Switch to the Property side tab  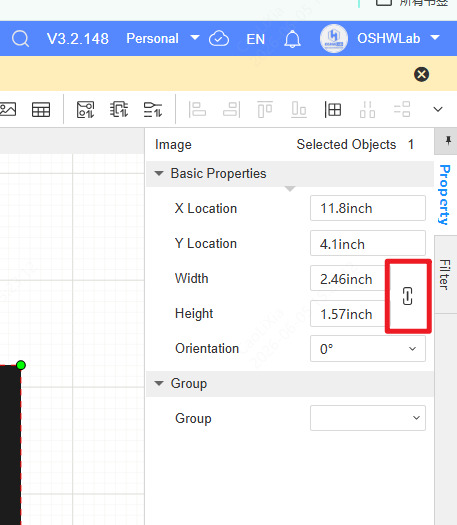pyautogui.click(x=445, y=195)
